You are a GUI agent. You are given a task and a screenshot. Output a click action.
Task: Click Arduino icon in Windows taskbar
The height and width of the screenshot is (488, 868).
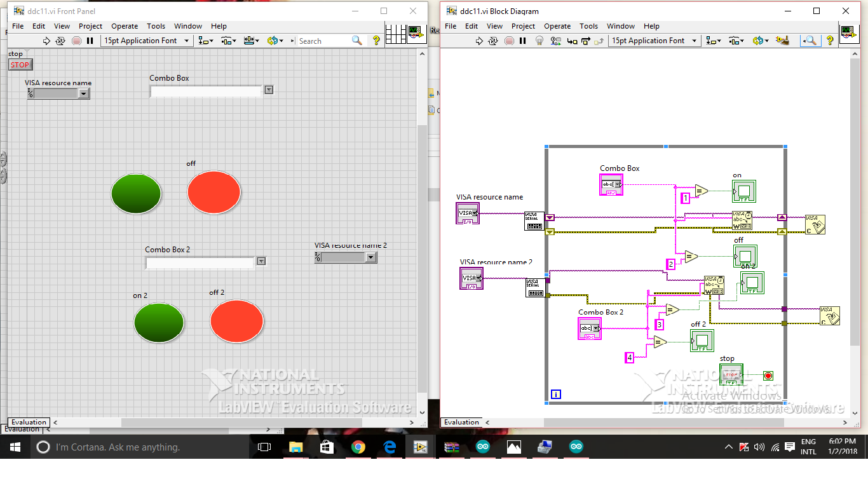pyautogui.click(x=483, y=447)
